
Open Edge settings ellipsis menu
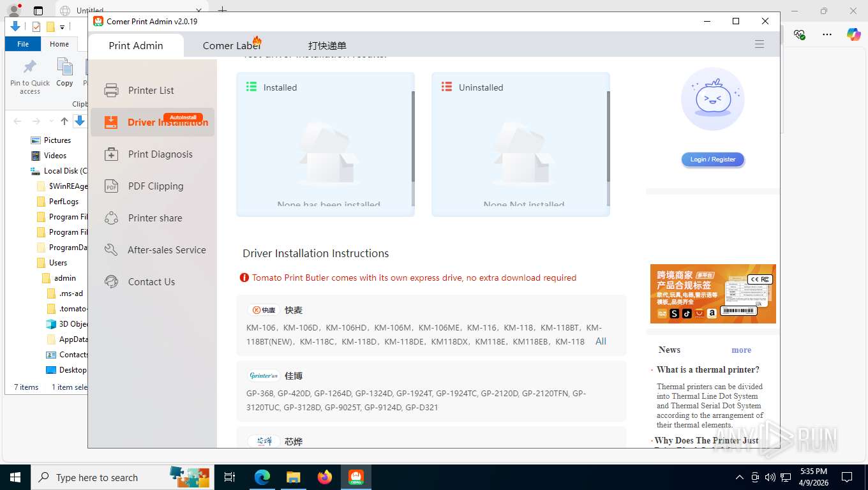(827, 34)
